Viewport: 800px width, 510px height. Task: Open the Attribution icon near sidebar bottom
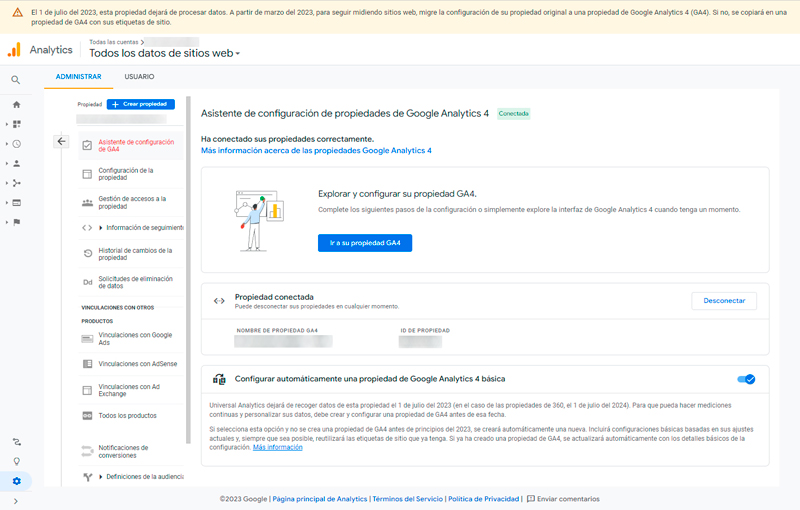coord(16,442)
